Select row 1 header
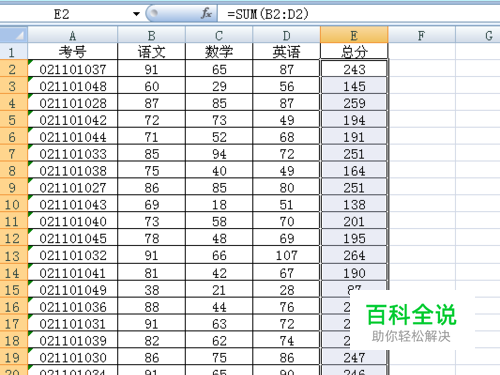Image resolution: width=500 pixels, height=375 pixels. pyautogui.click(x=13, y=52)
